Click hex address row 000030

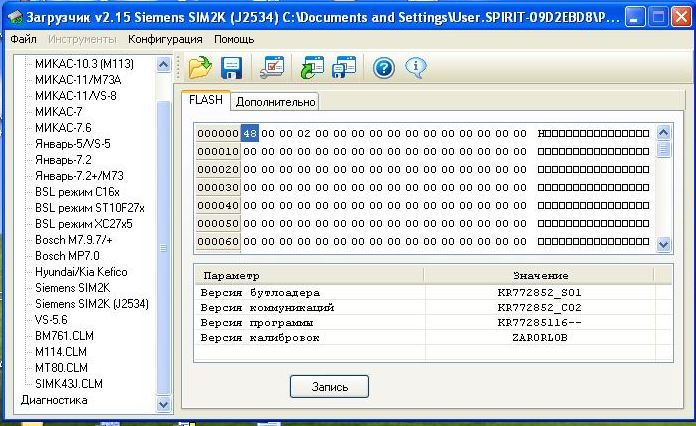pos(218,187)
